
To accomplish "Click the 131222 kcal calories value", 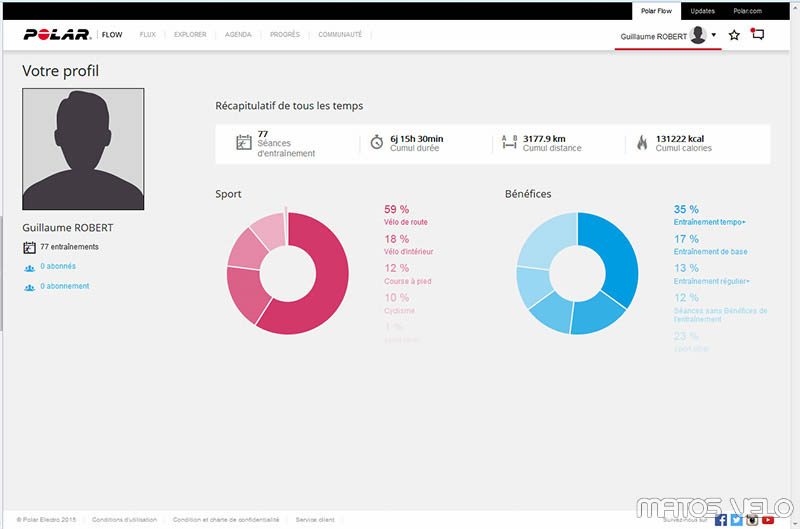I will point(680,139).
